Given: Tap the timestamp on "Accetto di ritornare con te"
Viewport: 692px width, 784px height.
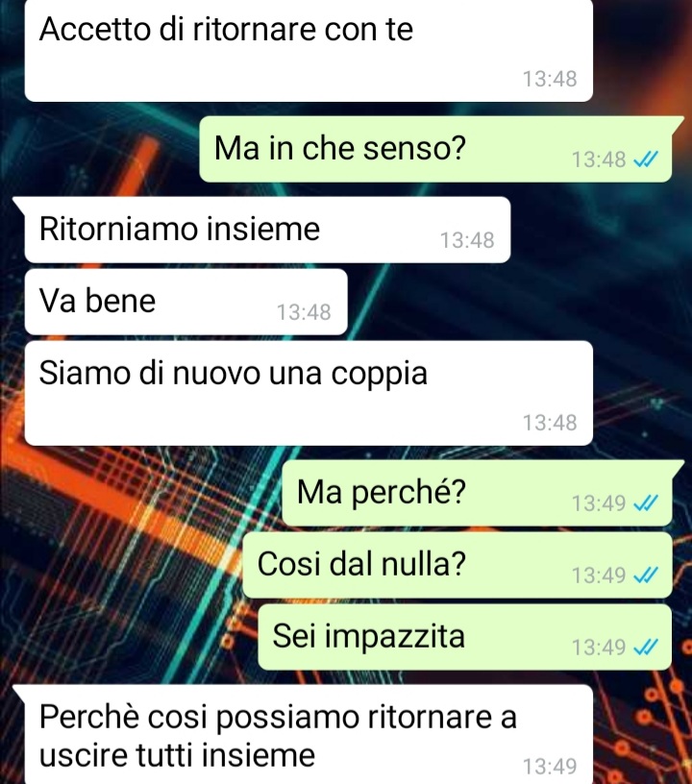Looking at the screenshot, I should [x=550, y=79].
